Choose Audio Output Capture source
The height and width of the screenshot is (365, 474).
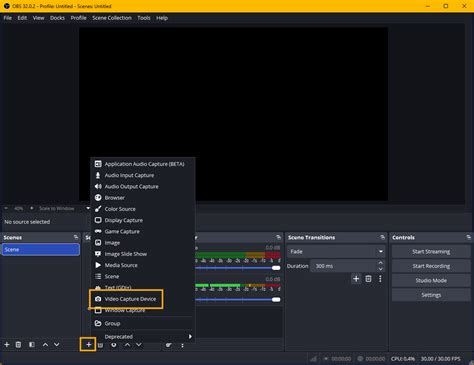[143, 187]
